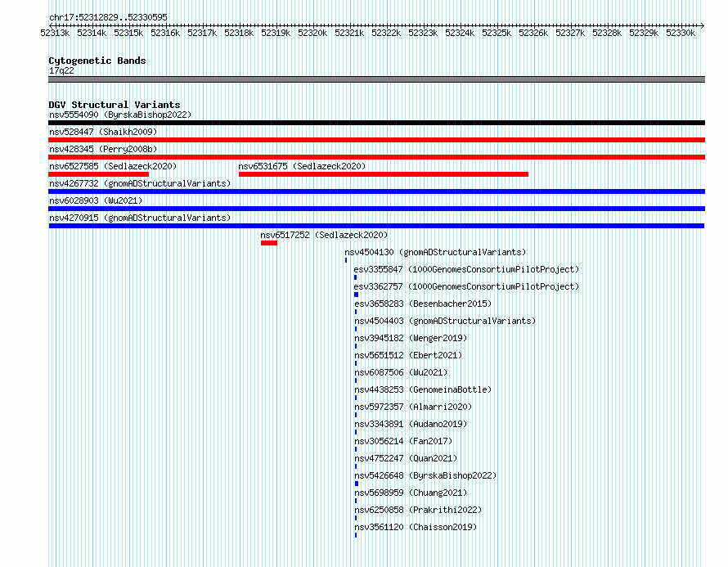Open esv3658283 (Besenbacher2015) label

point(423,304)
